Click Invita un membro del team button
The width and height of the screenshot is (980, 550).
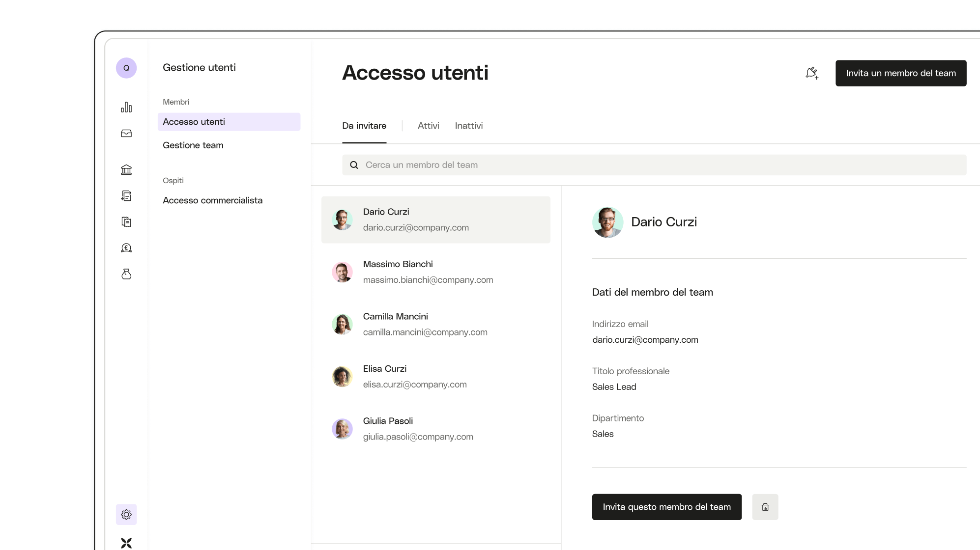tap(900, 73)
